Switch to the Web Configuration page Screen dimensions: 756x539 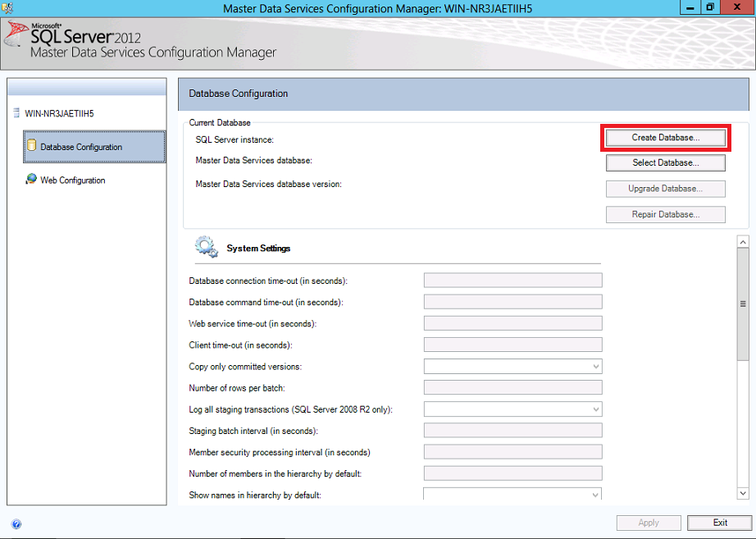[73, 180]
